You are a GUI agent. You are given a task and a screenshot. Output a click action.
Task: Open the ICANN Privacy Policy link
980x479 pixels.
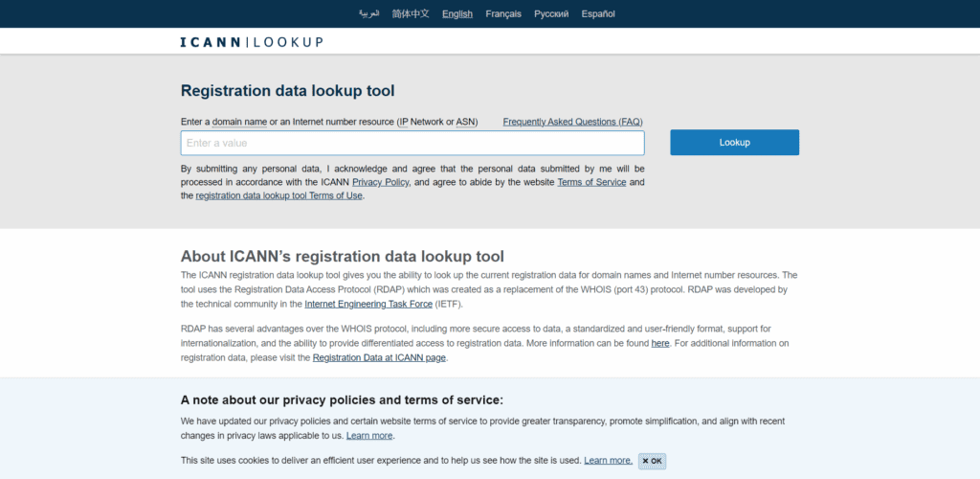tap(381, 182)
